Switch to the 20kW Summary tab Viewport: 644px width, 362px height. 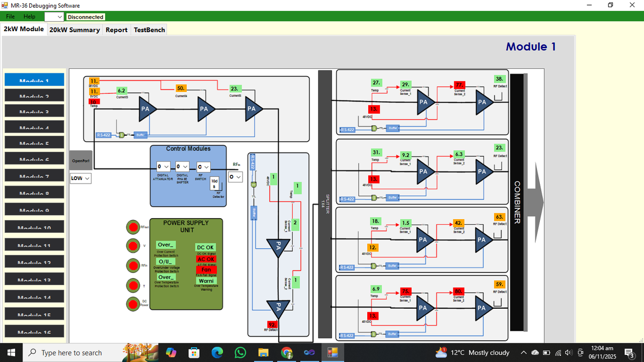(x=74, y=30)
